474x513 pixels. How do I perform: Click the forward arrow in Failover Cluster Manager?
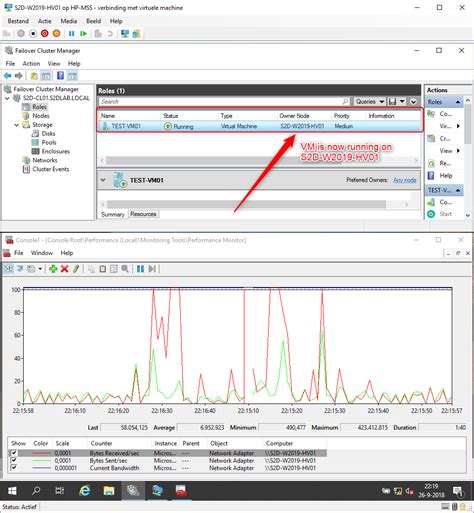tap(19, 76)
